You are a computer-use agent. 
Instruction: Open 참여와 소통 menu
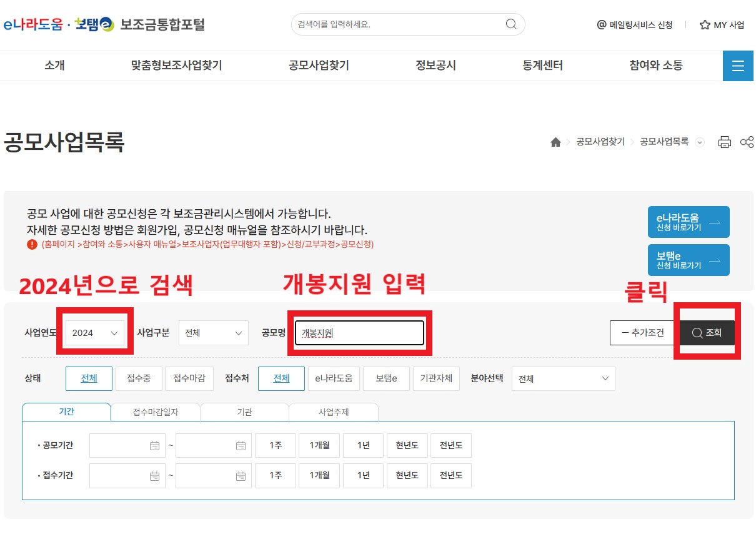pyautogui.click(x=656, y=66)
